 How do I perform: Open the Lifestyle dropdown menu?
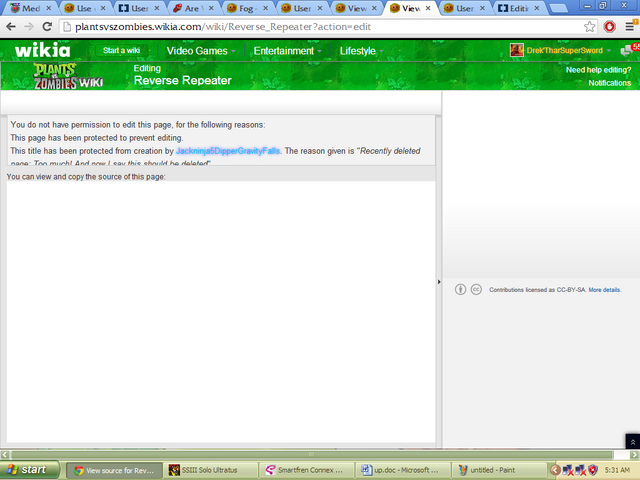(361, 51)
